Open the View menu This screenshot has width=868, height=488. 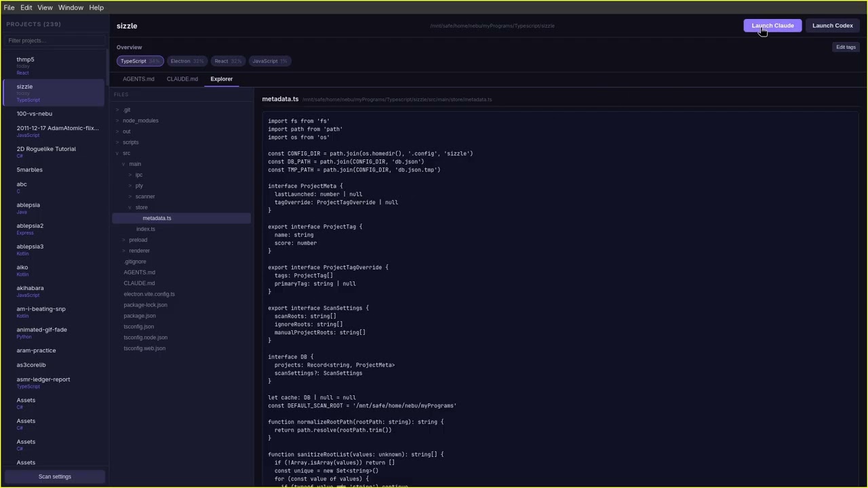(45, 7)
